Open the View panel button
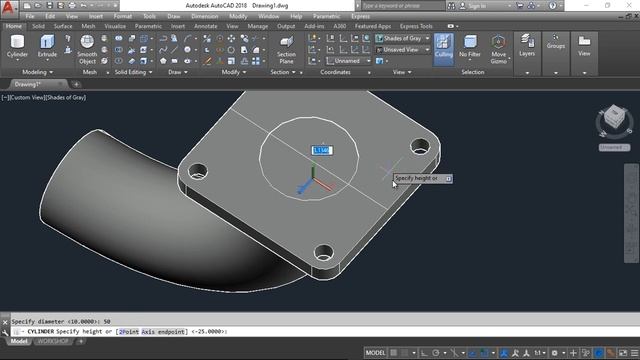Image resolution: width=640 pixels, height=360 pixels. [x=584, y=46]
